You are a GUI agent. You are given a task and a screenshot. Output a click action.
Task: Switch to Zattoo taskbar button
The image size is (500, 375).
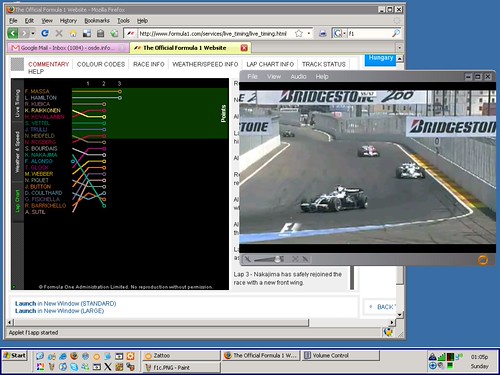[x=181, y=356]
